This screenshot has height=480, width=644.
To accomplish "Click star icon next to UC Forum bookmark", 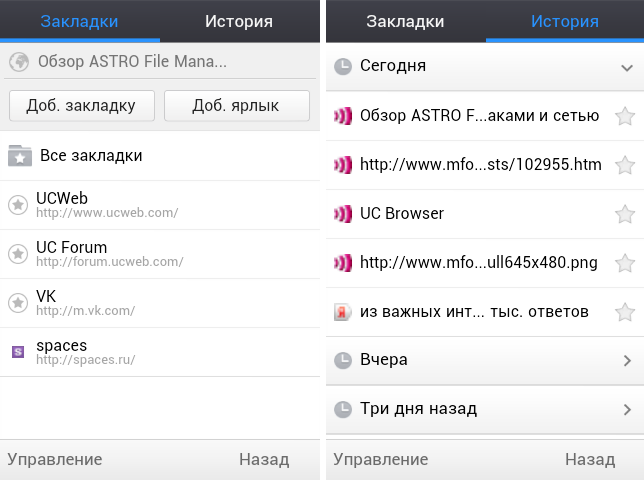I will click(x=18, y=254).
